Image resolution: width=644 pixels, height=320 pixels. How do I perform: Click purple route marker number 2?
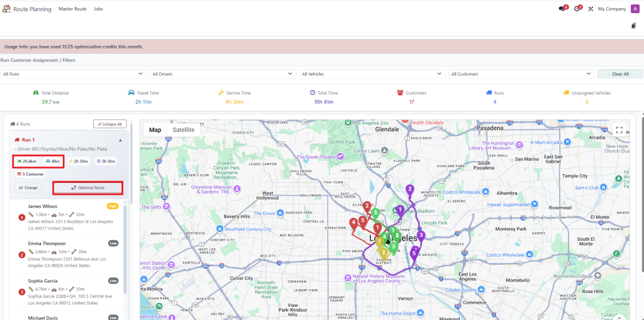tap(409, 189)
